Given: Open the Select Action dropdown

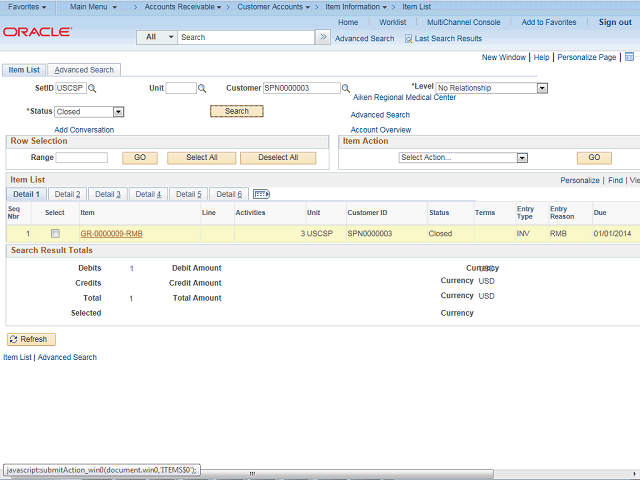Looking at the screenshot, I should [x=521, y=158].
